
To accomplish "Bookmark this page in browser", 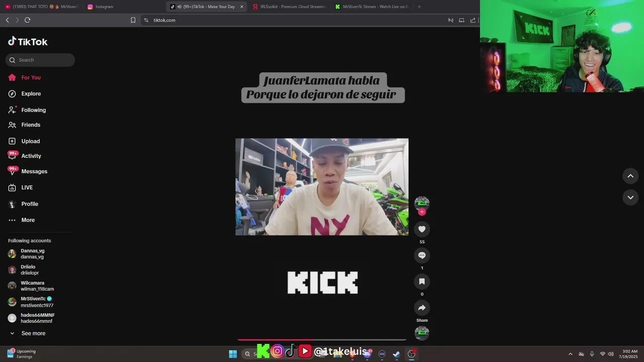I will point(133,20).
